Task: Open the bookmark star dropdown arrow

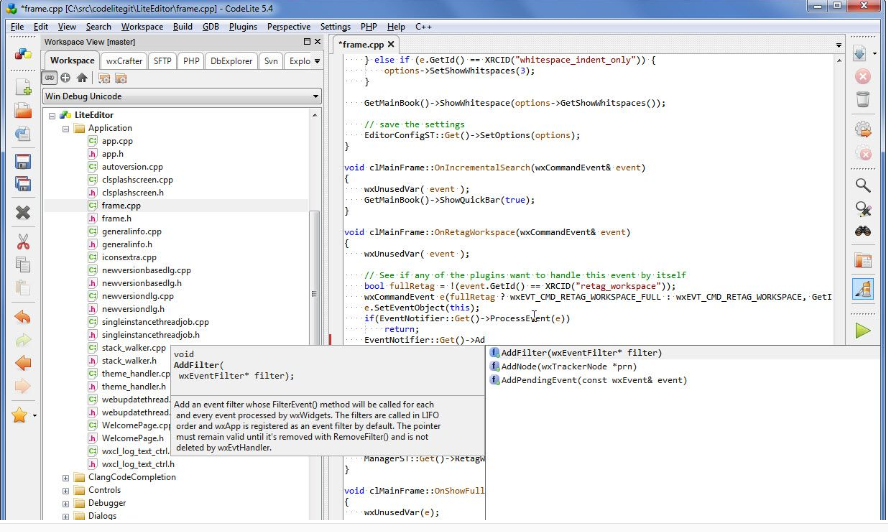Action: click(35, 416)
